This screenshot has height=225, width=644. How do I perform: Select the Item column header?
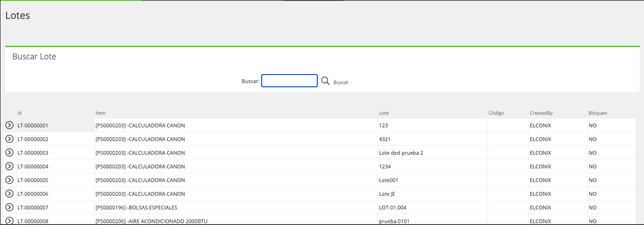click(x=100, y=113)
